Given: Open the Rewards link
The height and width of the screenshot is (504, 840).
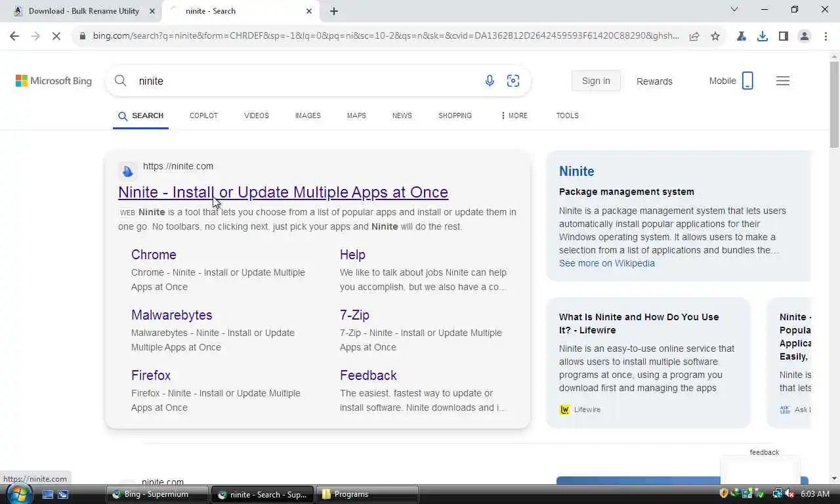Looking at the screenshot, I should click(654, 81).
